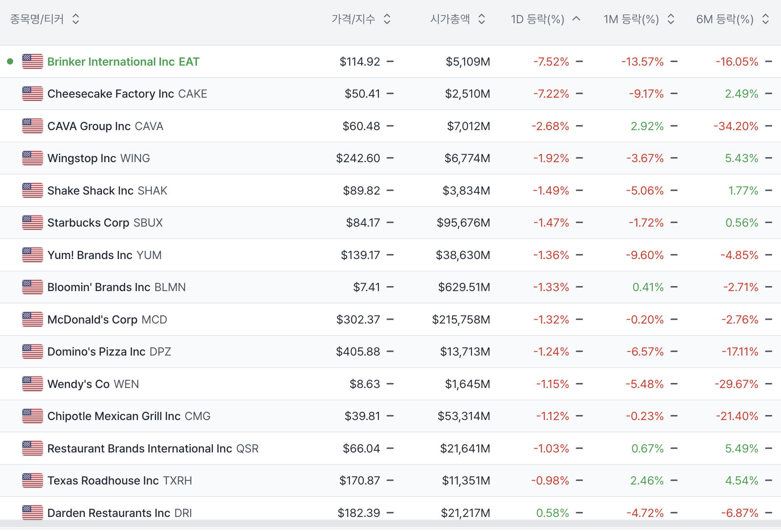This screenshot has width=781, height=532.
Task: Open Brinker International Inc EAT link
Action: [123, 62]
